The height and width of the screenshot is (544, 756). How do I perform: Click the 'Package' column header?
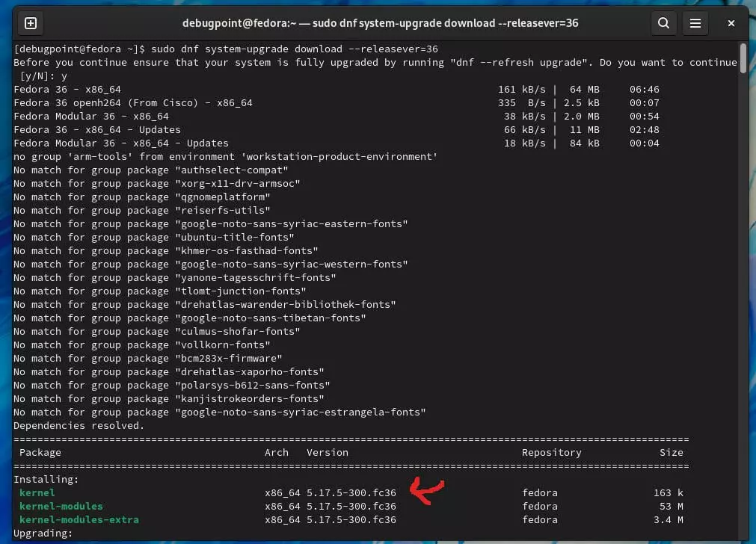(x=40, y=453)
